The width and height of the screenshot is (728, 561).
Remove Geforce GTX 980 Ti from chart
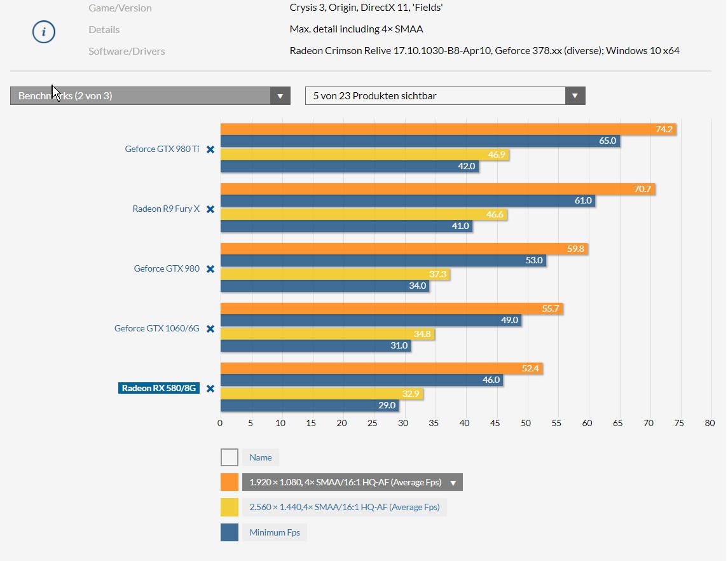(x=210, y=149)
